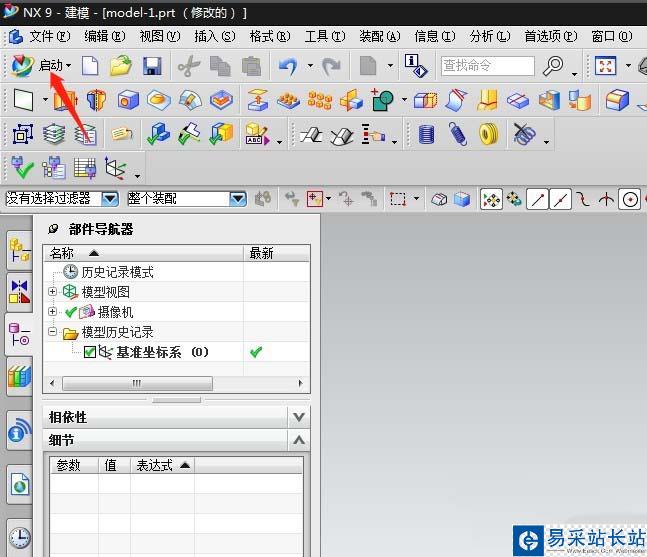Open the selection filter dropdown 没有选择过滤器

pos(109,199)
